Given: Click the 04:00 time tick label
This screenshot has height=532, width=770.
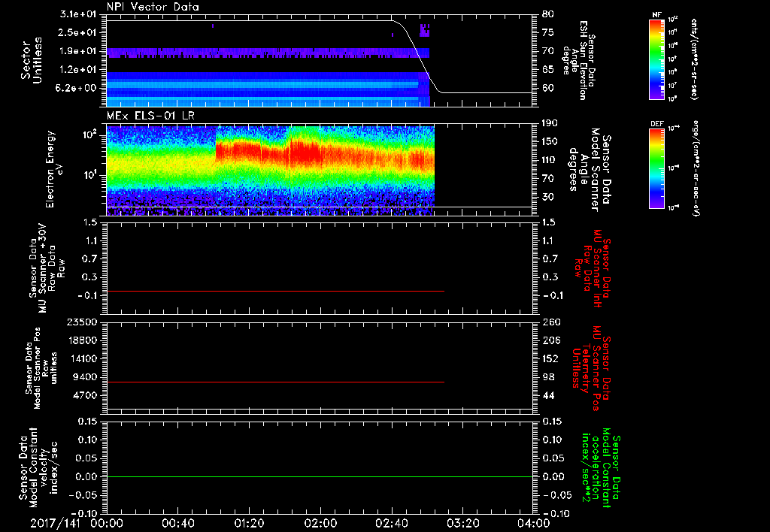Looking at the screenshot, I should pyautogui.click(x=534, y=523).
